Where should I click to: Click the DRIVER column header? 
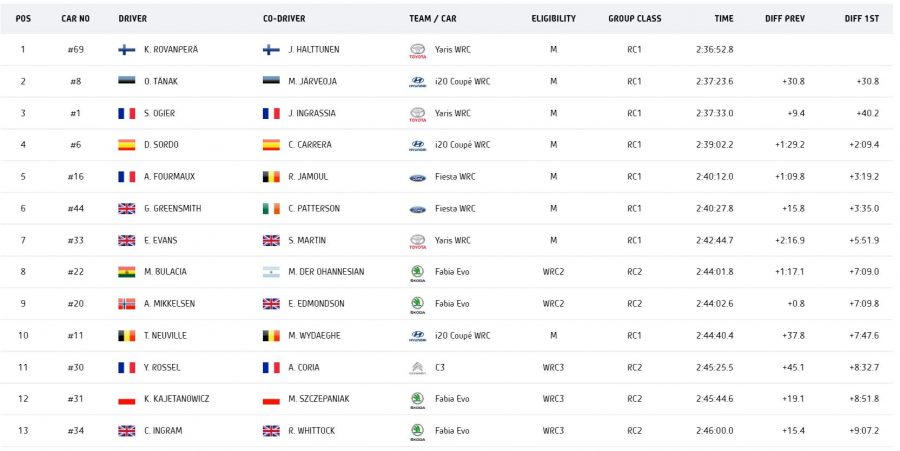[x=132, y=19]
